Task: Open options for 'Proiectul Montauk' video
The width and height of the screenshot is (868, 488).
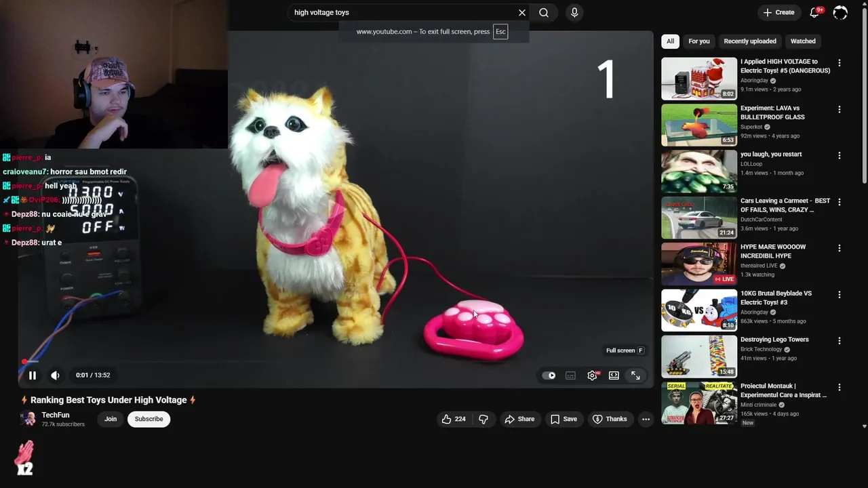Action: [x=840, y=387]
